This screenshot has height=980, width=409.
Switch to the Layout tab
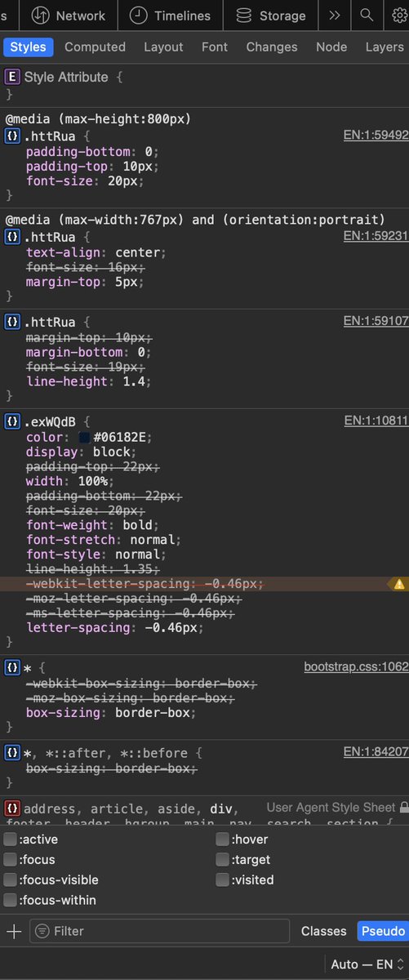point(163,47)
